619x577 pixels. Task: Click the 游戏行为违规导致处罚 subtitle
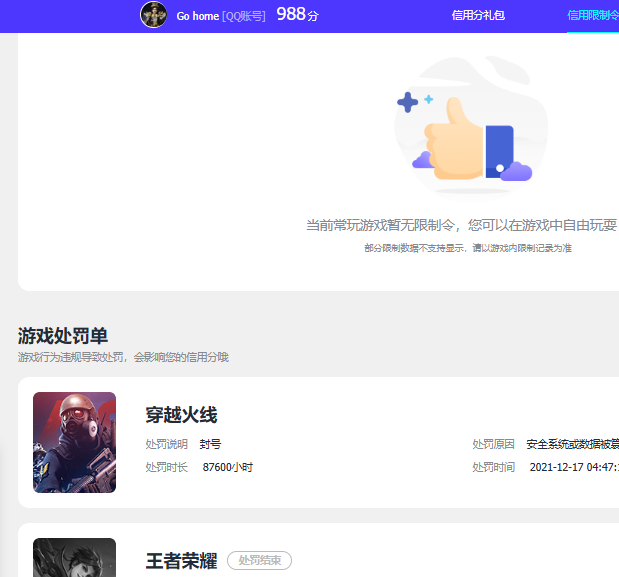[123, 357]
